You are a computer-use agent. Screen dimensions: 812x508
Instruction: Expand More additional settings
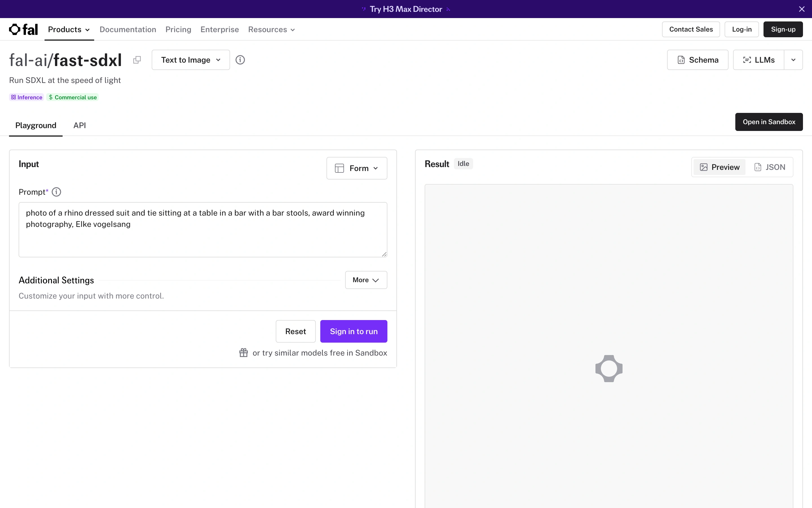click(x=366, y=280)
